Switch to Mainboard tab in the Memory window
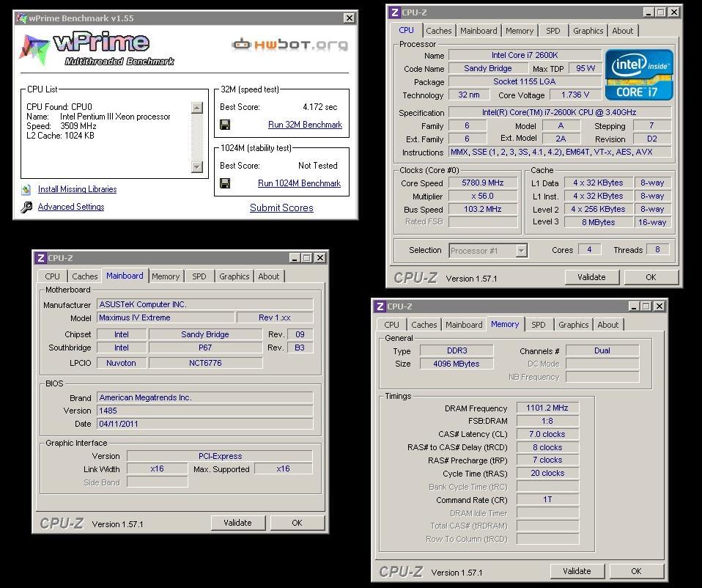This screenshot has height=588, width=702. pyautogui.click(x=464, y=325)
